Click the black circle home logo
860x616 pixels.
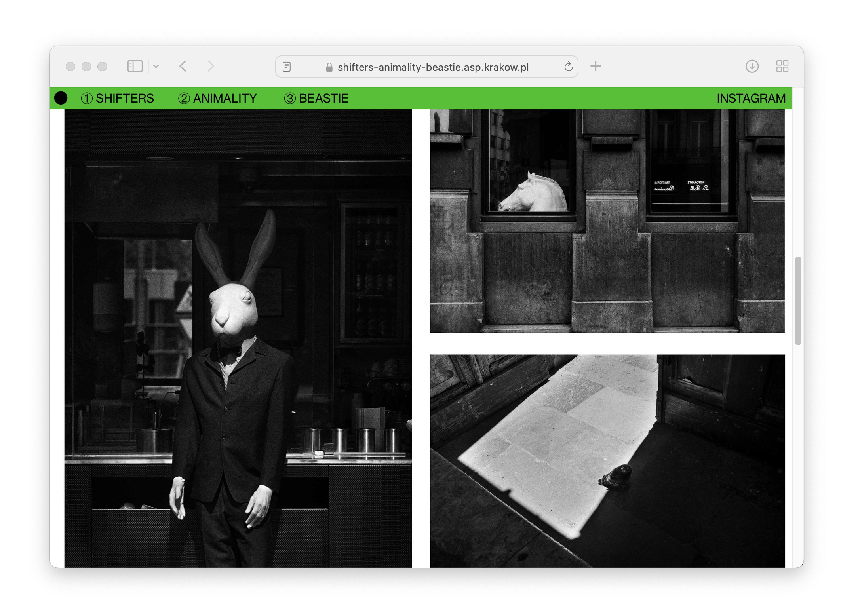point(61,98)
